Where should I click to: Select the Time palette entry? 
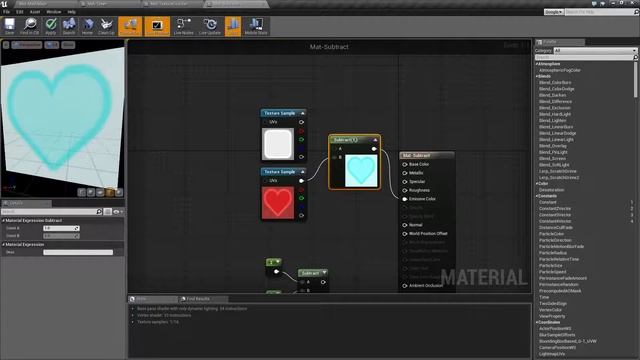[x=544, y=298]
